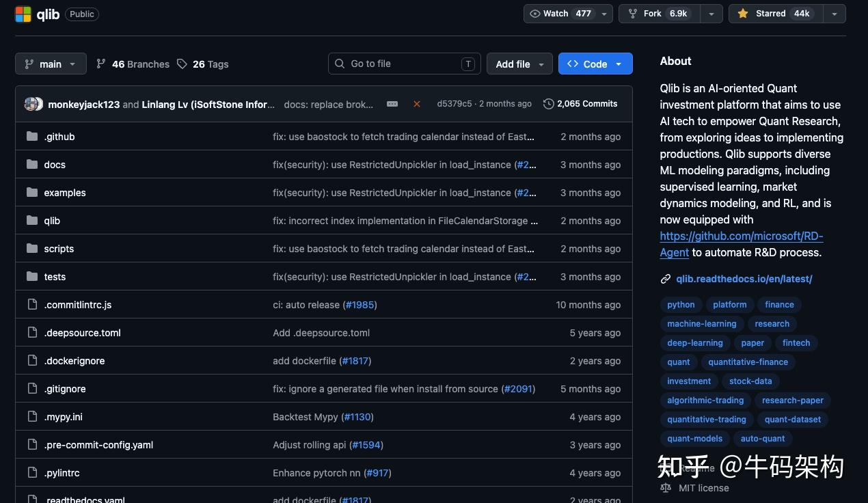Open the .github folder
868x503 pixels.
tap(59, 137)
